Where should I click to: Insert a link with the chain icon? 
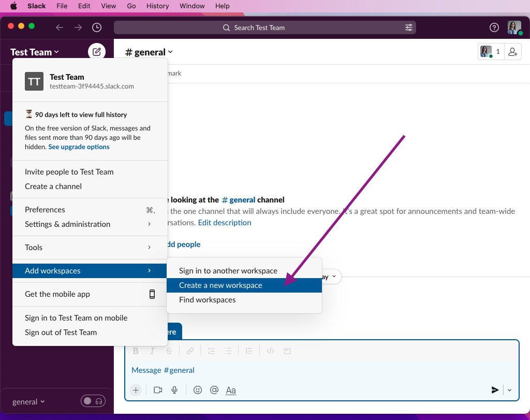pos(190,351)
